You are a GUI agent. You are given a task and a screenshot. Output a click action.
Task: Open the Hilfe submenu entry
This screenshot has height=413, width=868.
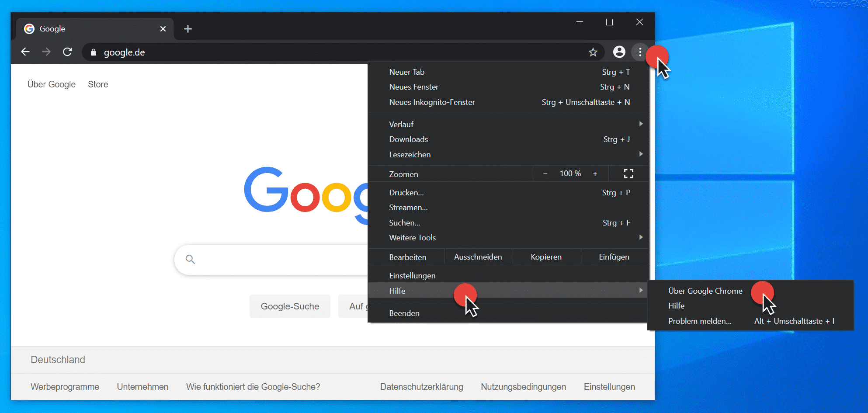pyautogui.click(x=508, y=291)
